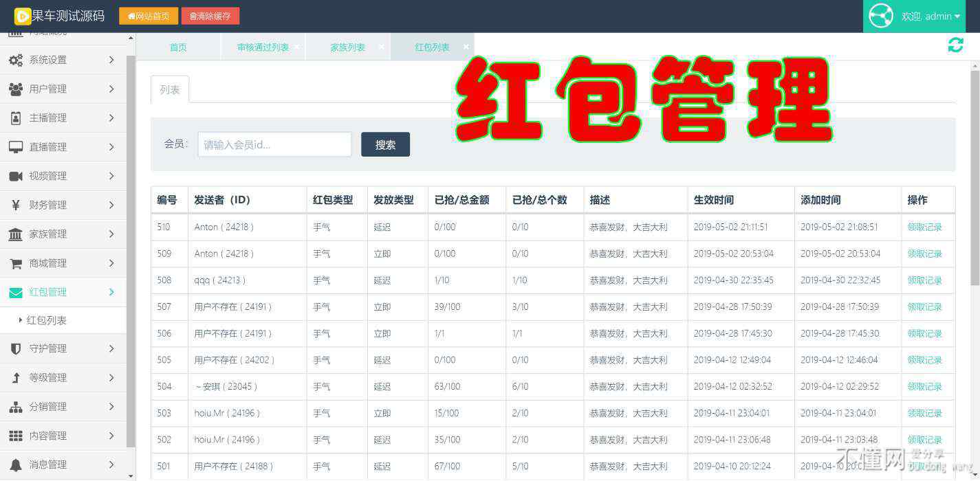980x481 pixels.
Task: Expand the 商城管理 menu chevron
Action: 111,263
